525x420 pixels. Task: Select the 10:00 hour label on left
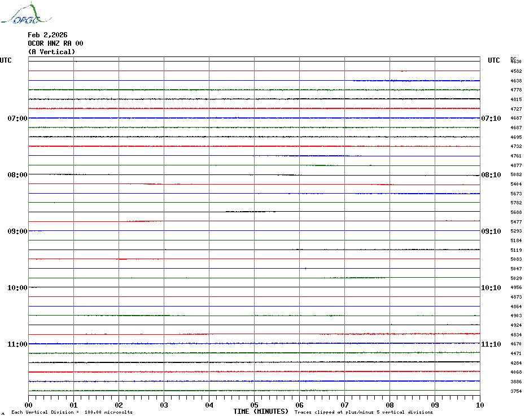[x=17, y=288]
